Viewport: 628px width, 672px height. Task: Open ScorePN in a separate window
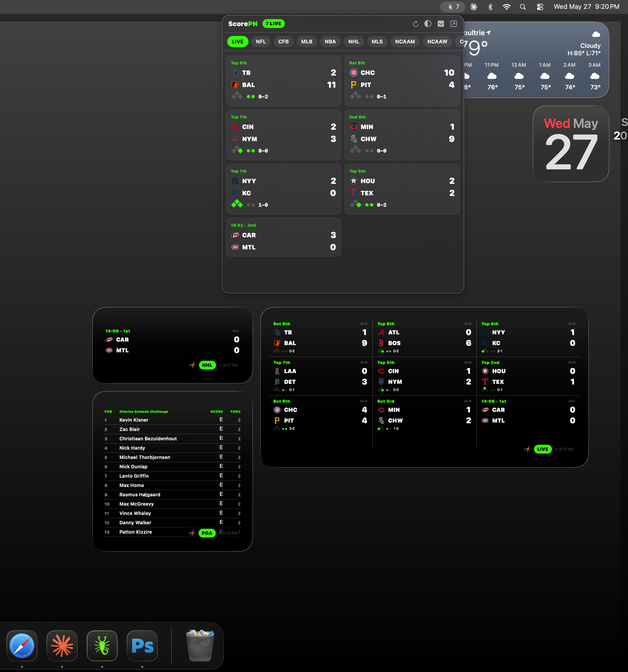454,24
